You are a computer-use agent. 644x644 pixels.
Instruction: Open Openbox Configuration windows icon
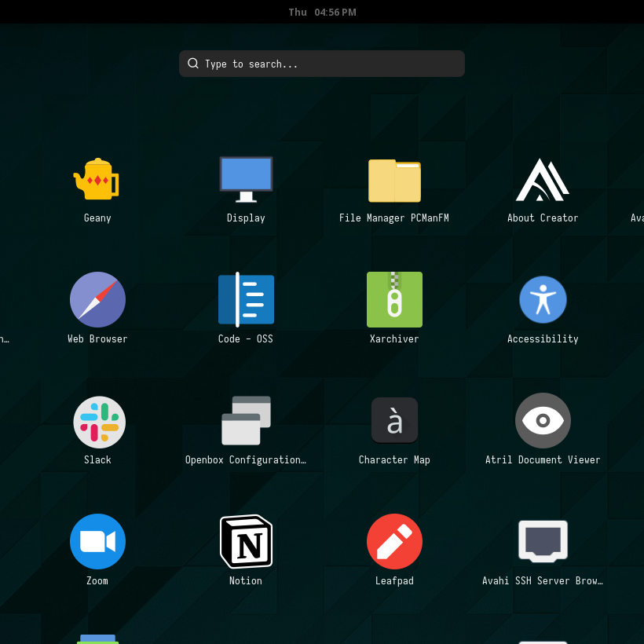(x=246, y=421)
